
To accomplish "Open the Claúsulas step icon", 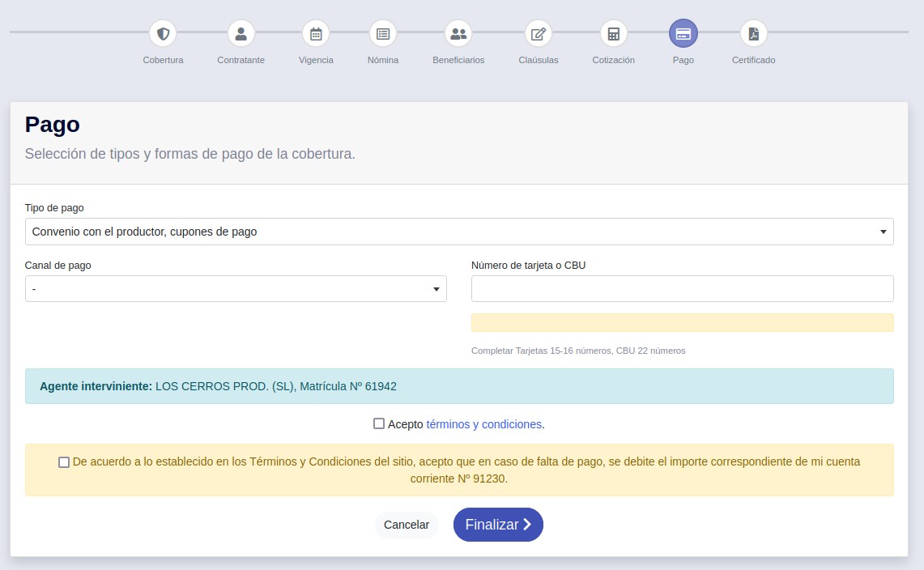I will 538,33.
